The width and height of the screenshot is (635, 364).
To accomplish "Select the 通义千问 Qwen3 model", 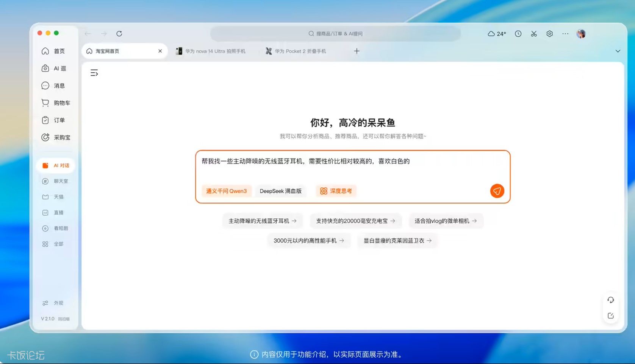I will point(226,191).
